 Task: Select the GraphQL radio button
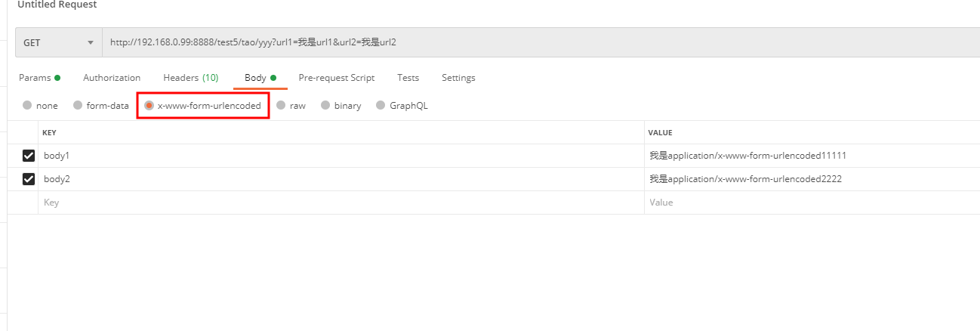coord(381,106)
